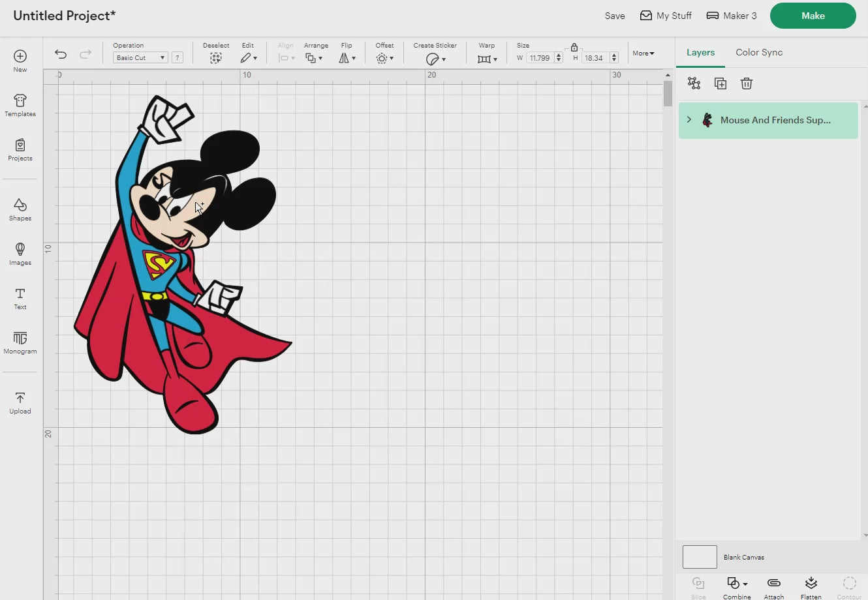868x600 pixels.
Task: Click the height size field
Action: click(x=595, y=57)
